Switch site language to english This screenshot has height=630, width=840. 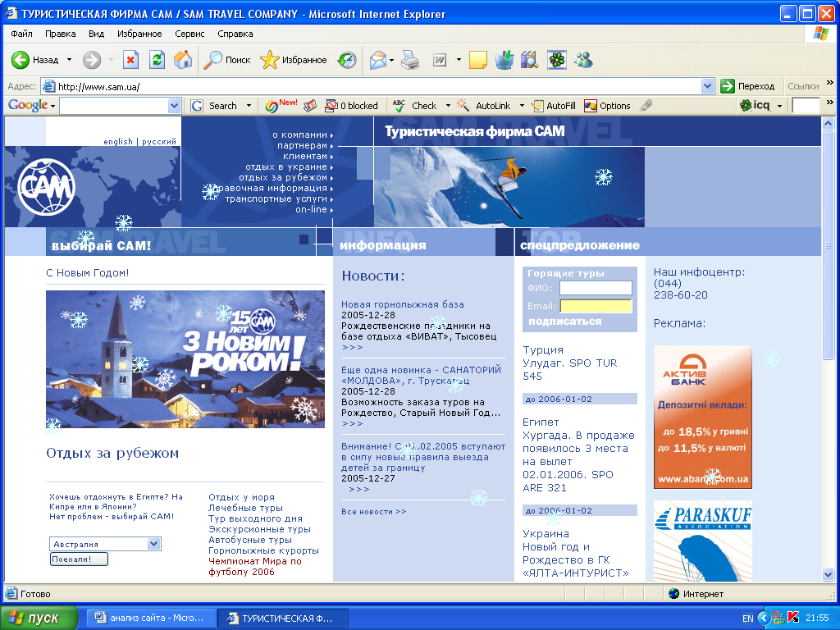pos(118,141)
